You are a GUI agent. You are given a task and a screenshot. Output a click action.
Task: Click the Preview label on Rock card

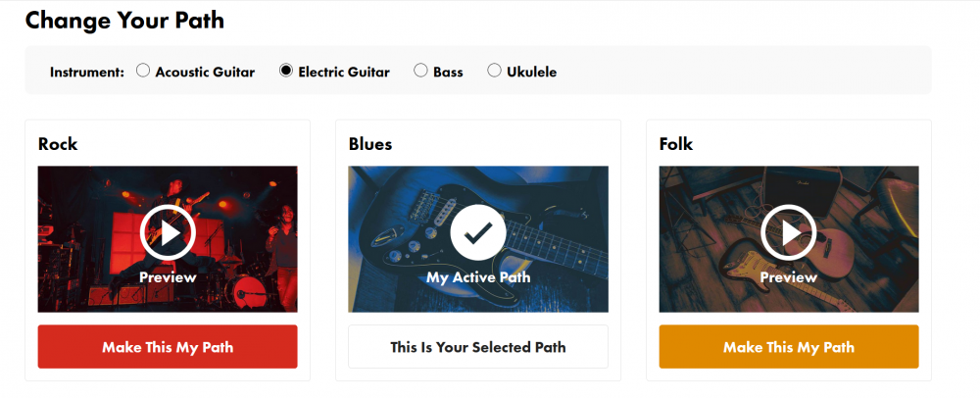coord(168,276)
